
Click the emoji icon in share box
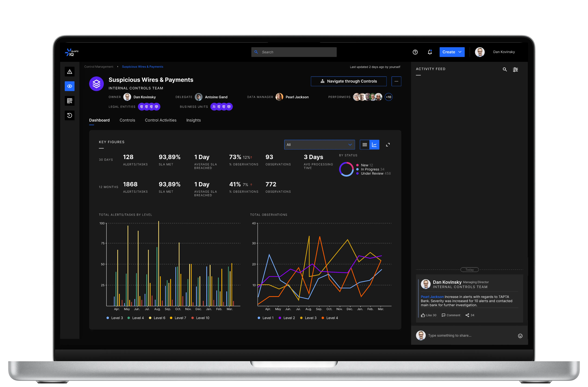coord(520,336)
